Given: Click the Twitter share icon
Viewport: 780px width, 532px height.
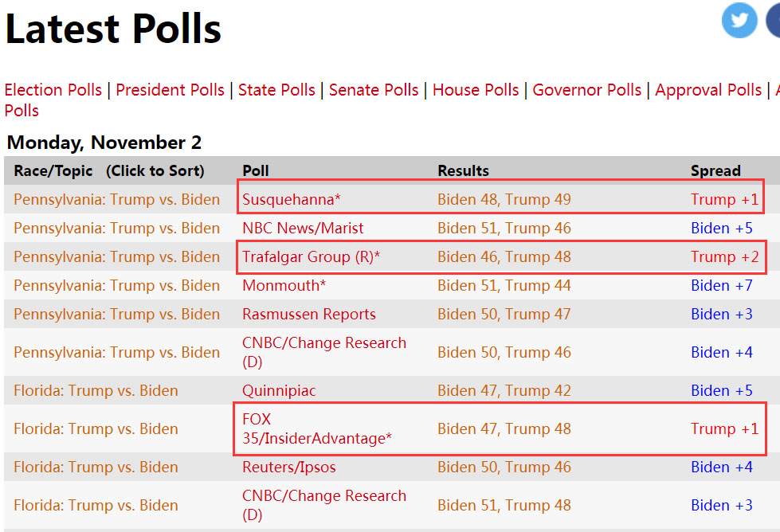Looking at the screenshot, I should point(739,21).
